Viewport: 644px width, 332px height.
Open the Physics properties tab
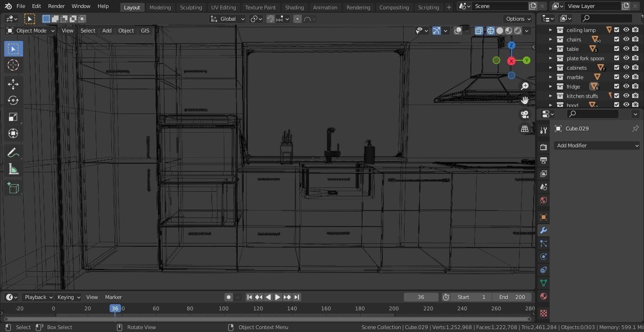[x=544, y=257]
